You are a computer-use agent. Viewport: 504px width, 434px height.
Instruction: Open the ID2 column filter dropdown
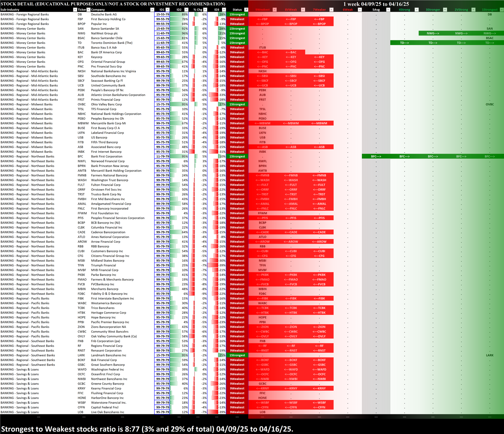[186, 10]
